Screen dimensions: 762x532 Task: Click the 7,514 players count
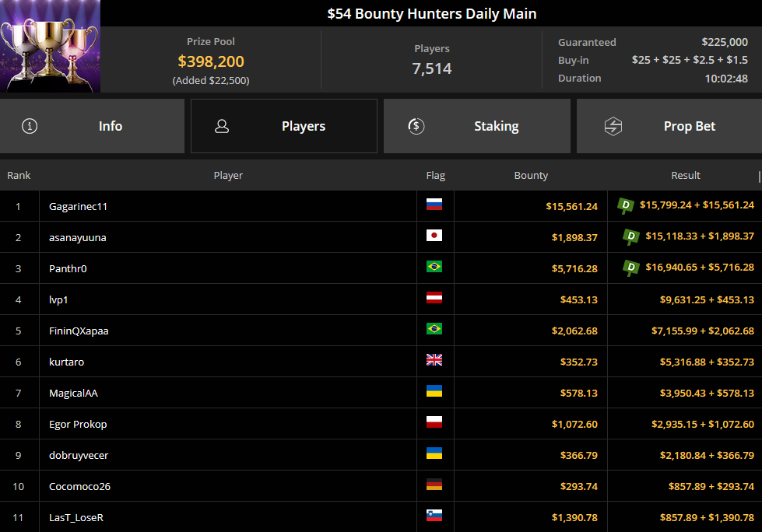[x=431, y=68]
